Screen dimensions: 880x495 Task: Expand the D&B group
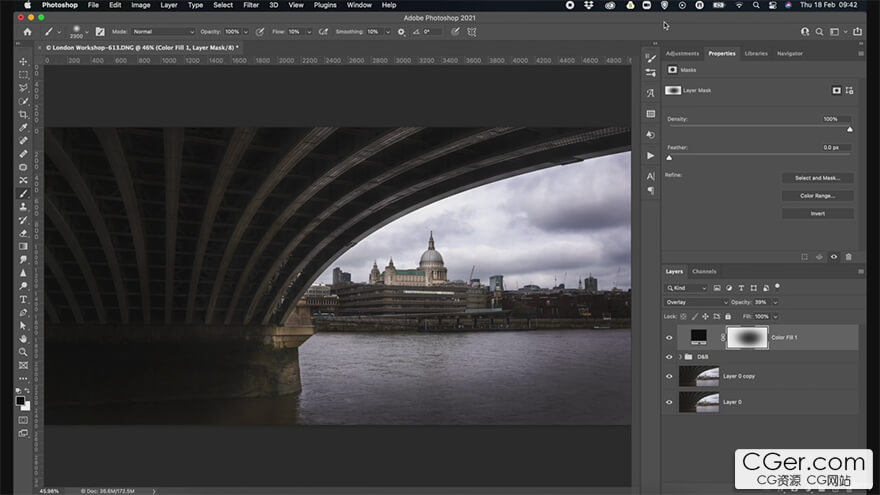click(x=680, y=357)
